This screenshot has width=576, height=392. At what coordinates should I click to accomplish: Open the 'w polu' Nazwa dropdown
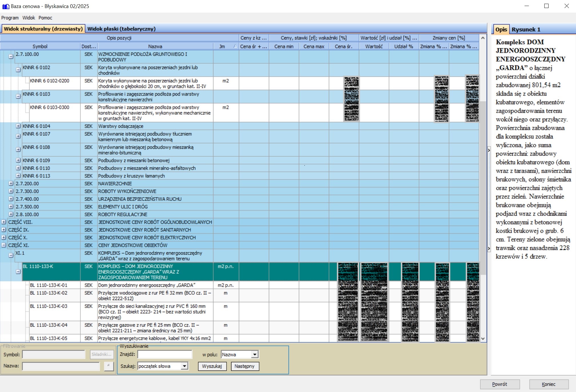[255, 355]
